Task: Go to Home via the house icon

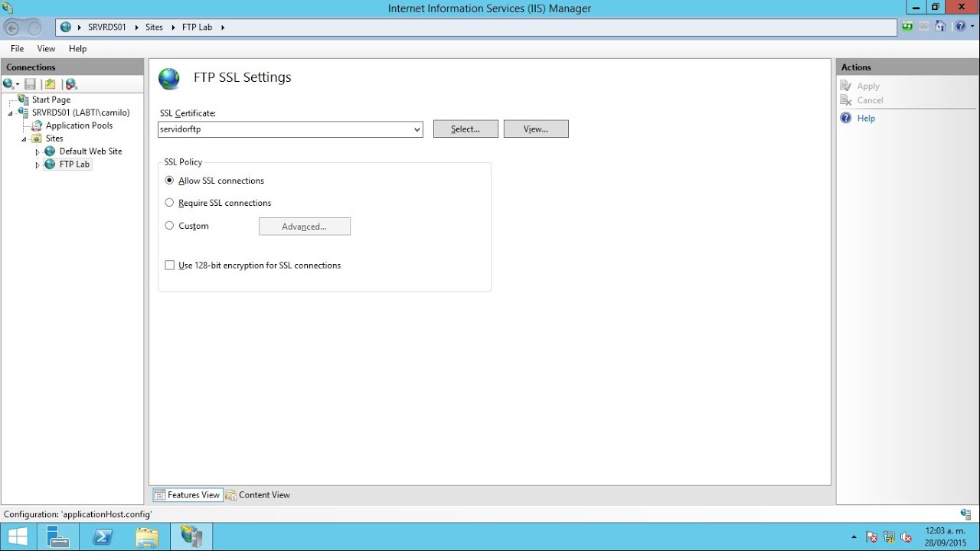Action: point(941,27)
